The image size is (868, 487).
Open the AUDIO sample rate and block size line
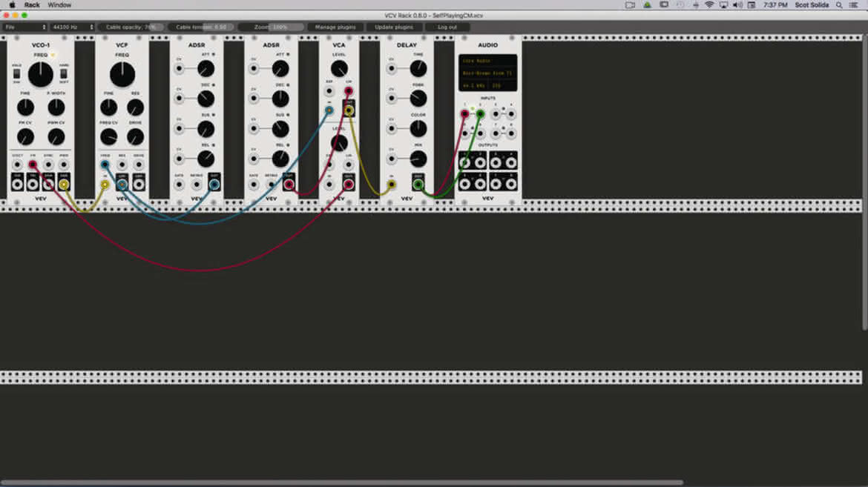pyautogui.click(x=487, y=86)
